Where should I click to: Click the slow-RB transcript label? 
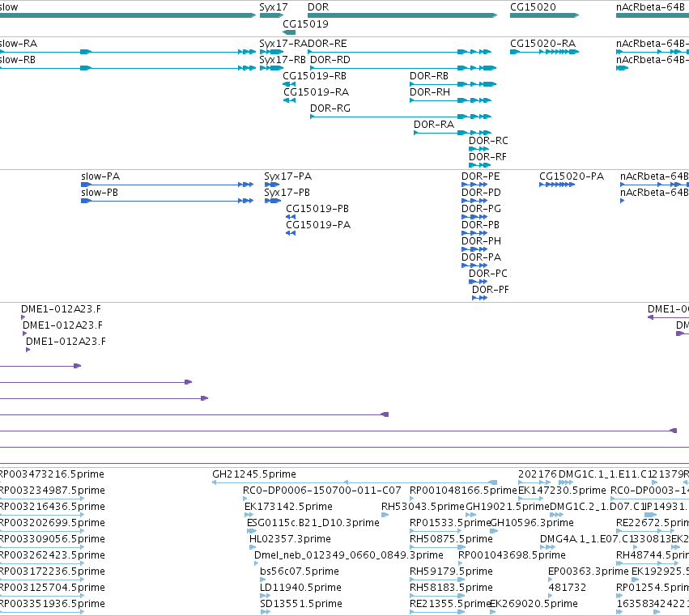click(x=18, y=60)
